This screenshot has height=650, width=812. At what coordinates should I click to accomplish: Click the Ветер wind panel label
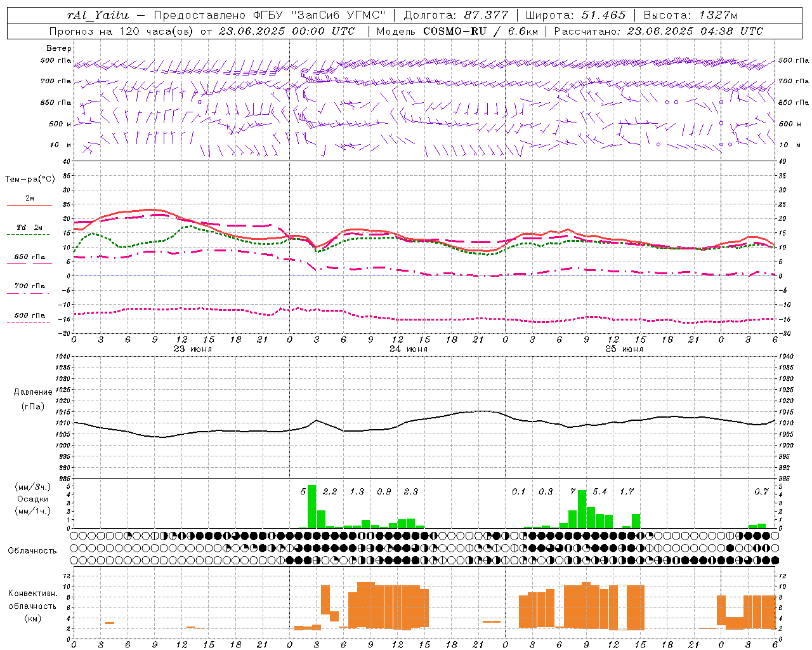tap(59, 48)
